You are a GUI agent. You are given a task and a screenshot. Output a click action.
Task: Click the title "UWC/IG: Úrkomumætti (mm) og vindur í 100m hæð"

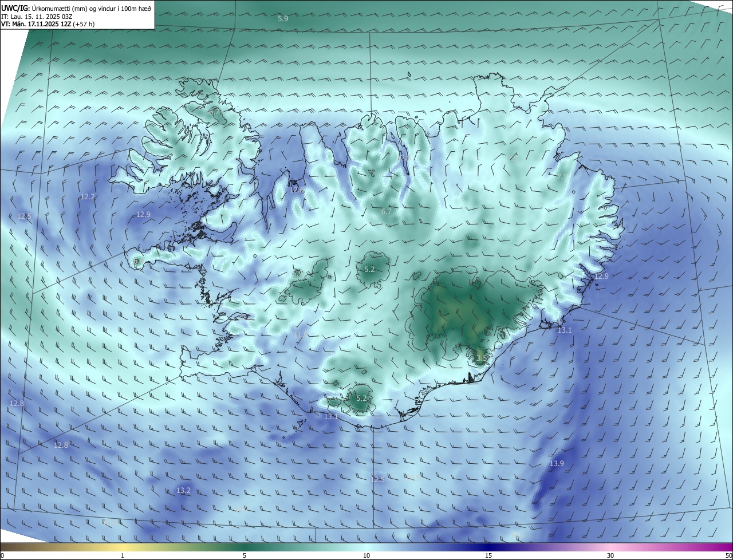point(76,8)
